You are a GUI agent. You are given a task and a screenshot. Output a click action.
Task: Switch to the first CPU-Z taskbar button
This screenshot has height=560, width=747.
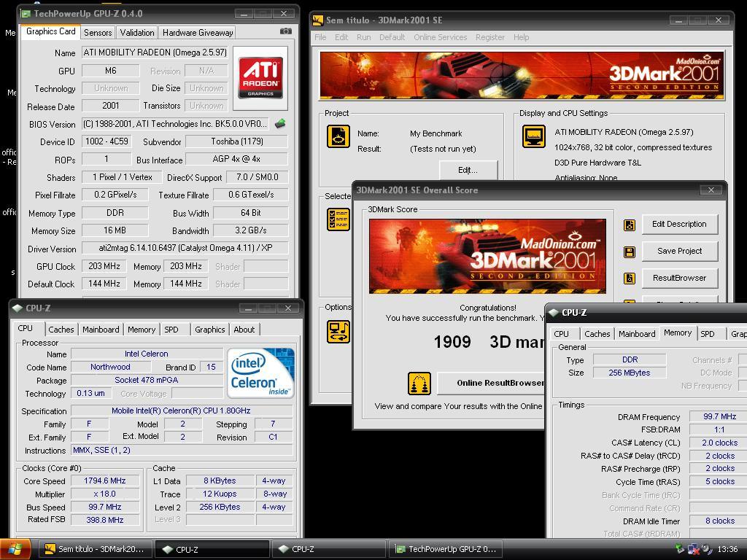pyautogui.click(x=212, y=549)
